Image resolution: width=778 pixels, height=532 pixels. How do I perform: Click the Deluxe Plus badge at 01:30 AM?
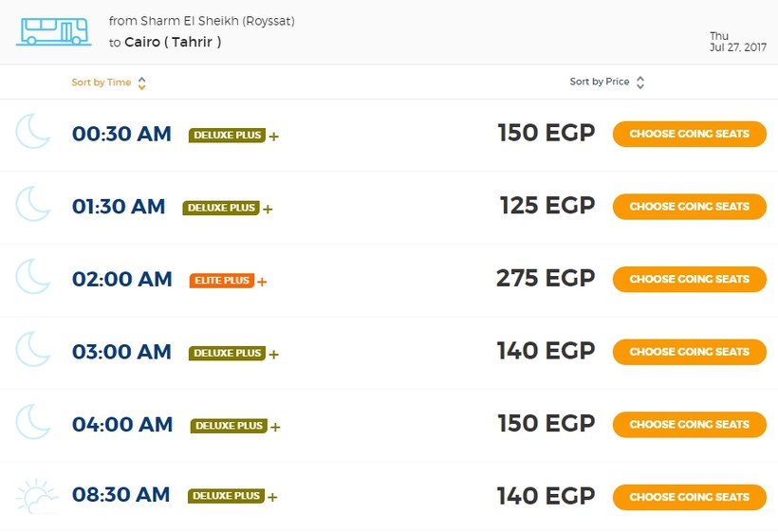click(220, 208)
